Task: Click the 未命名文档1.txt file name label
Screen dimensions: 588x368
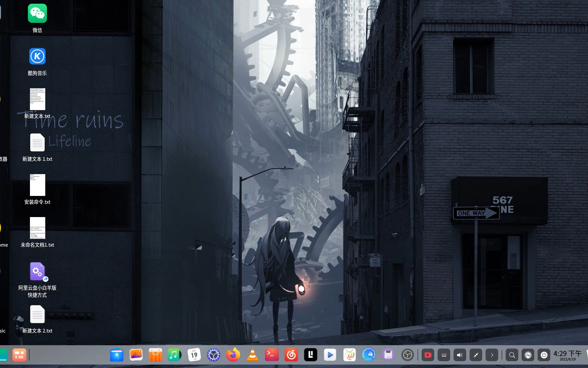Action: pyautogui.click(x=37, y=245)
